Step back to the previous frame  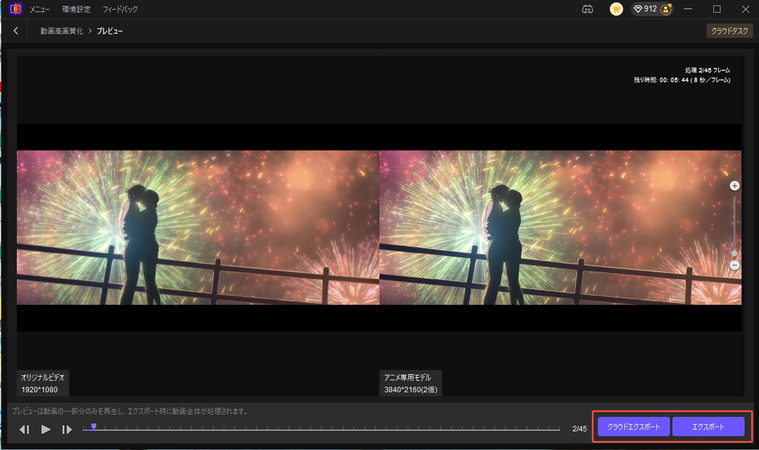click(x=24, y=429)
